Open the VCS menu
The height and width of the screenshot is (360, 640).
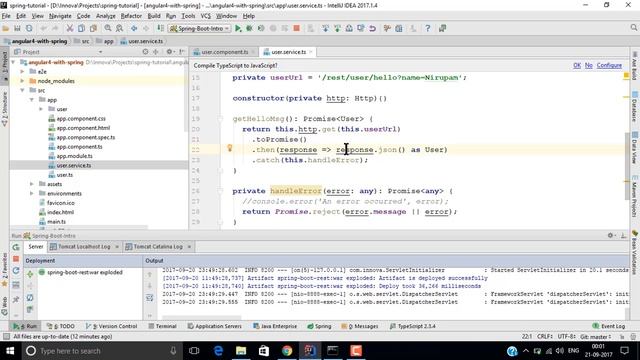pos(205,16)
